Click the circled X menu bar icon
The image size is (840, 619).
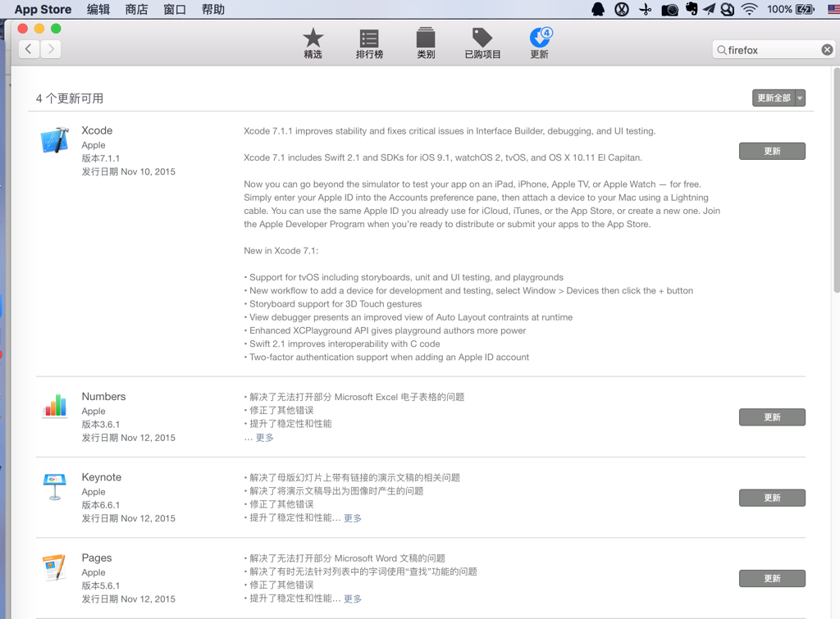tap(622, 9)
